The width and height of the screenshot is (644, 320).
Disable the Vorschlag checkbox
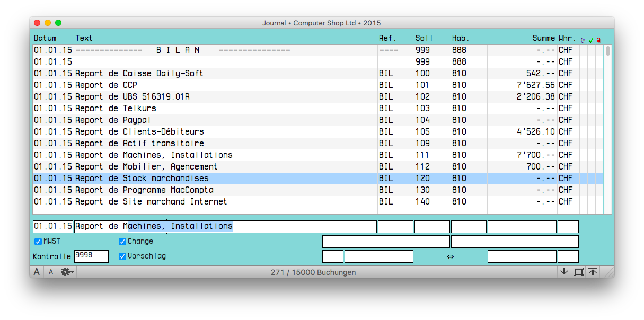122,256
